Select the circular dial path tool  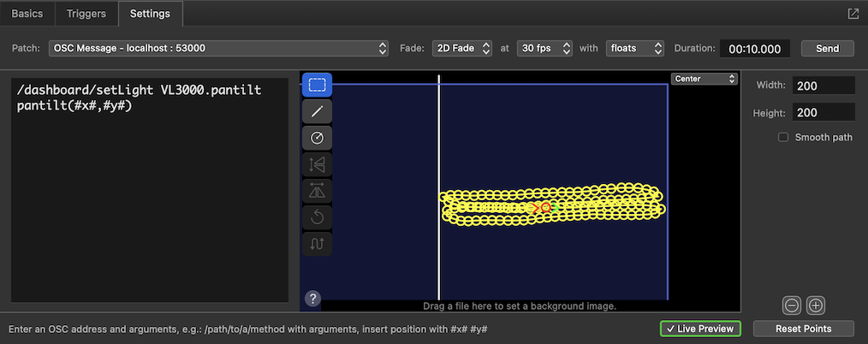pyautogui.click(x=317, y=138)
